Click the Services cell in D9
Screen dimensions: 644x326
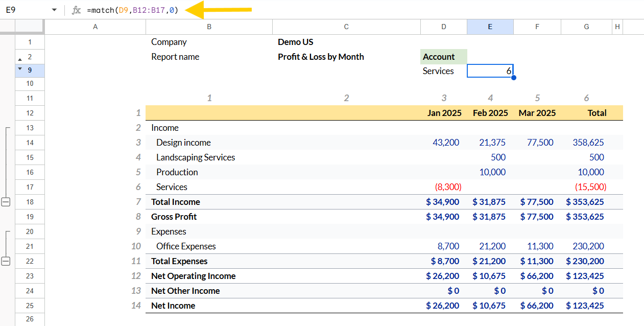[x=444, y=71]
